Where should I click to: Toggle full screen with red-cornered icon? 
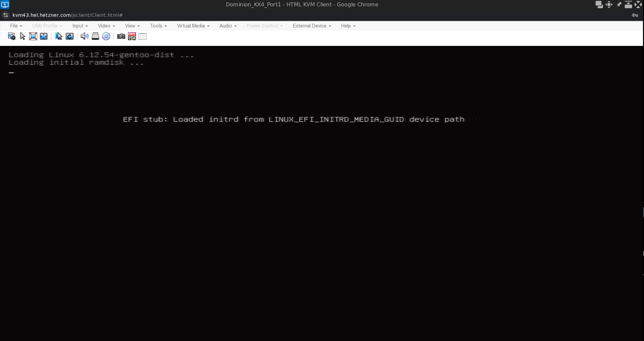33,36
